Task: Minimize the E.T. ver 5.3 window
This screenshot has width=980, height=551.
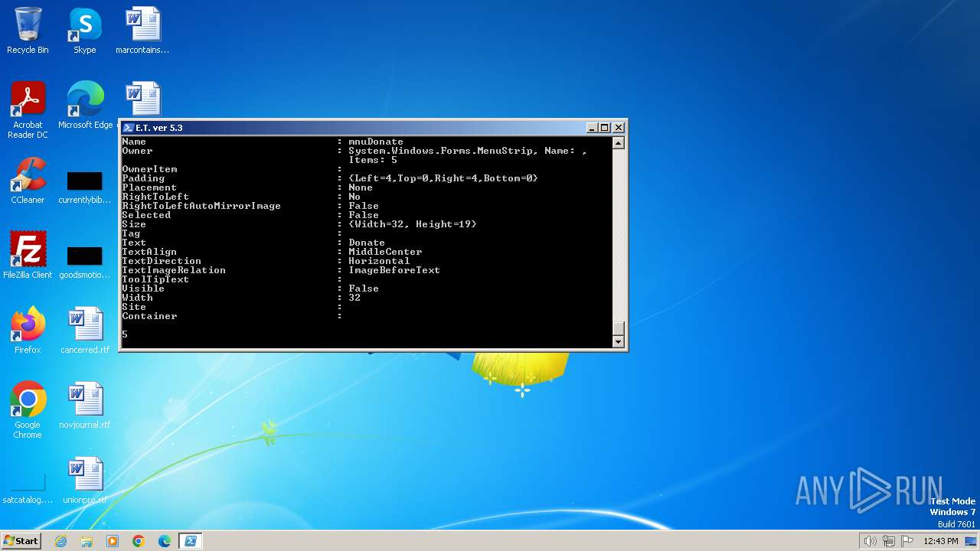Action: 592,128
